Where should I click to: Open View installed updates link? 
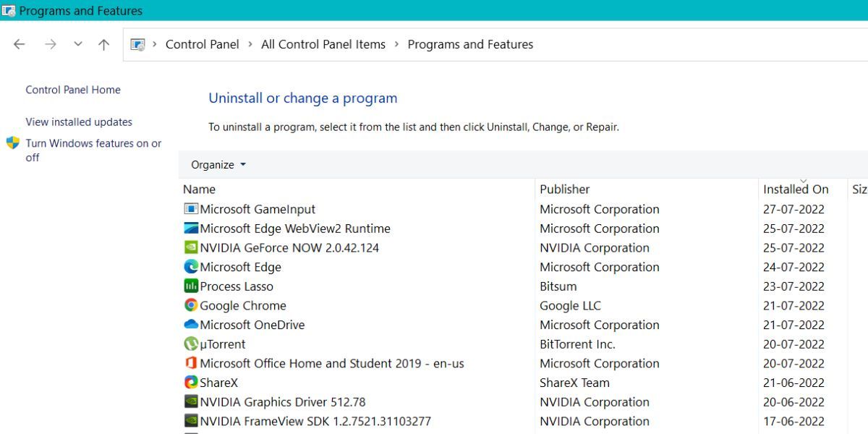(79, 122)
